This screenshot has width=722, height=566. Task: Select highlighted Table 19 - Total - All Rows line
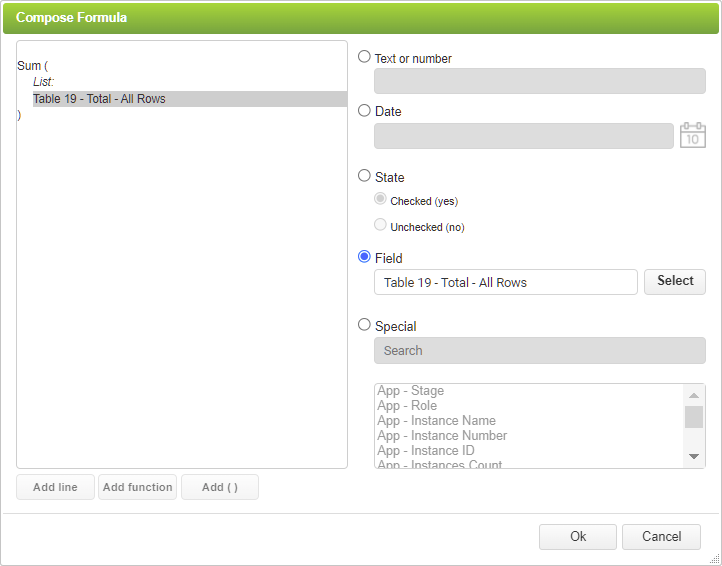pyautogui.click(x=190, y=99)
